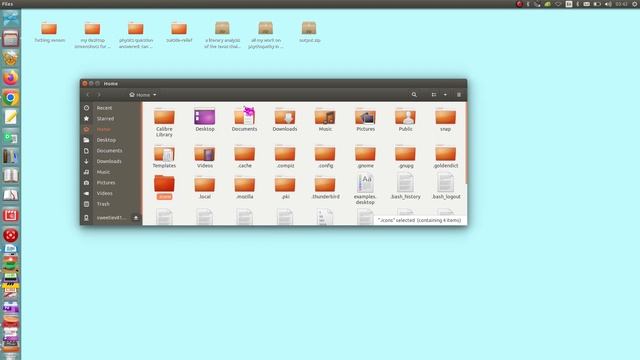640x360 pixels.
Task: Open the Home path bar dropdown
Action: (143, 95)
